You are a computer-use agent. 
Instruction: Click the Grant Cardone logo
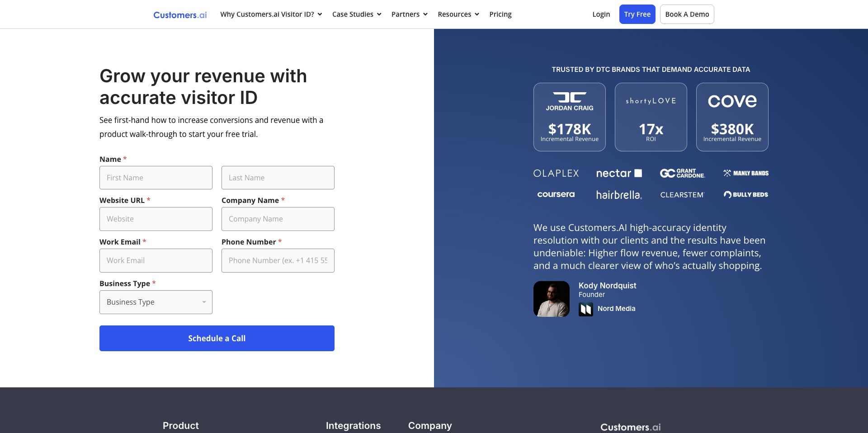[682, 173]
